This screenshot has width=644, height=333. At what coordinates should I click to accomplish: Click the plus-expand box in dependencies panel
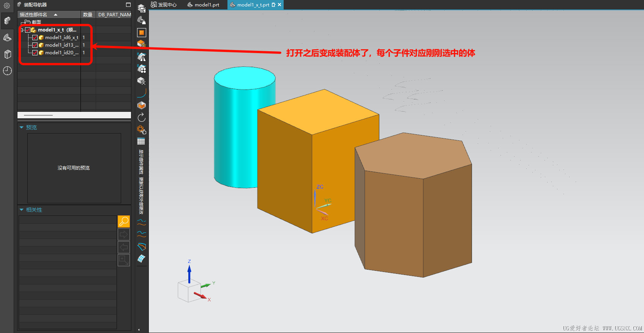(124, 260)
